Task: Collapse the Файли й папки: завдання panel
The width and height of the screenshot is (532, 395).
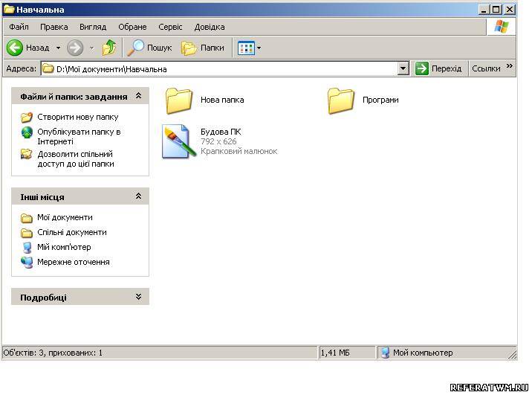Action: pos(138,96)
